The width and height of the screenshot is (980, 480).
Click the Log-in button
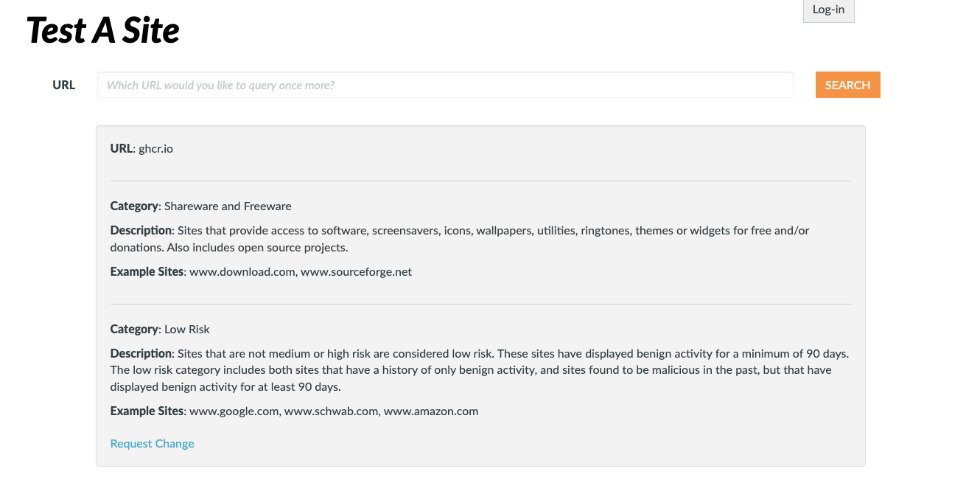click(x=827, y=10)
